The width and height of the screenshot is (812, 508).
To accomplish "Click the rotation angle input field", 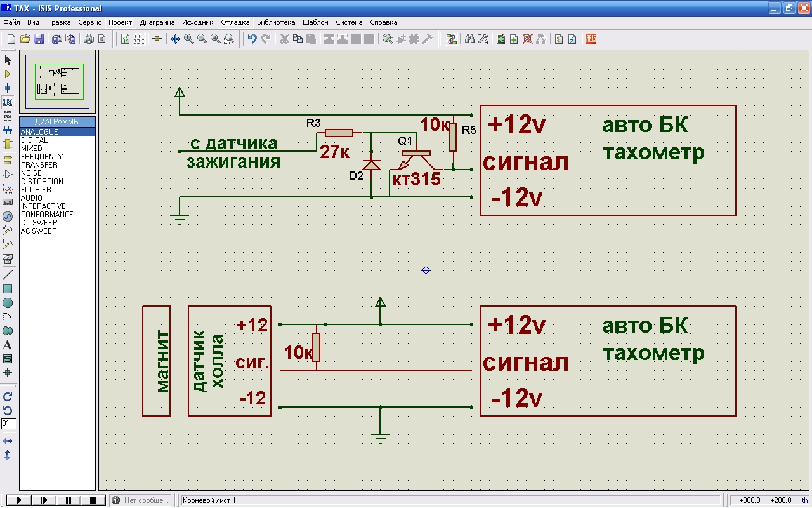I will click(x=8, y=424).
